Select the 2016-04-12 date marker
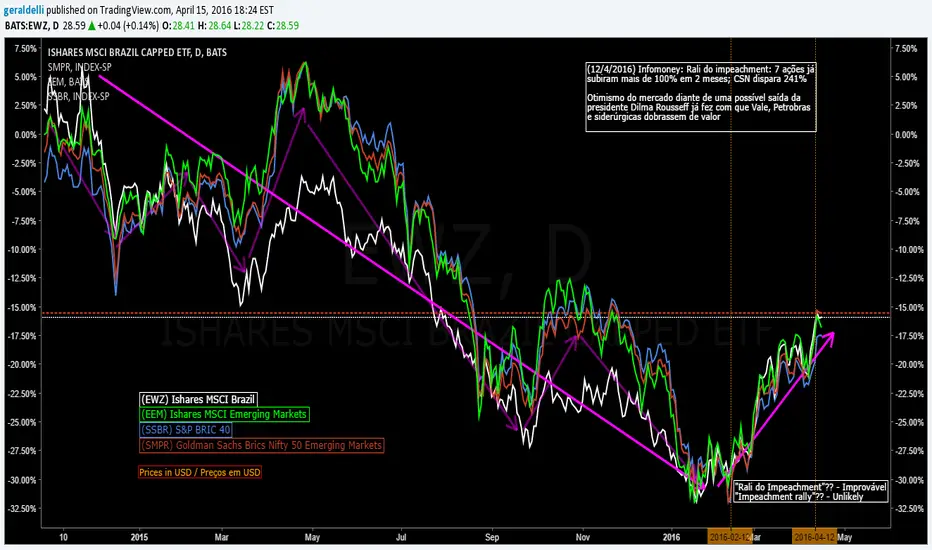The image size is (932, 550). coord(814,537)
